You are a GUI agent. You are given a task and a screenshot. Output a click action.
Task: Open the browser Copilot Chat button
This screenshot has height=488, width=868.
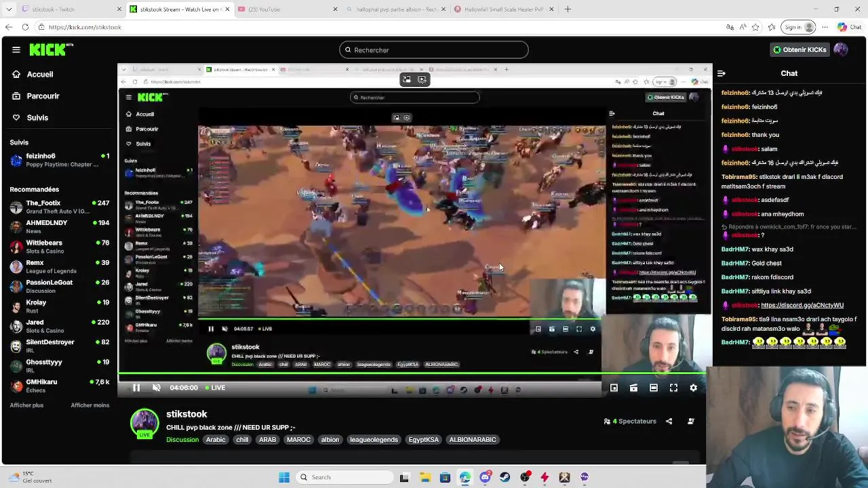[850, 27]
